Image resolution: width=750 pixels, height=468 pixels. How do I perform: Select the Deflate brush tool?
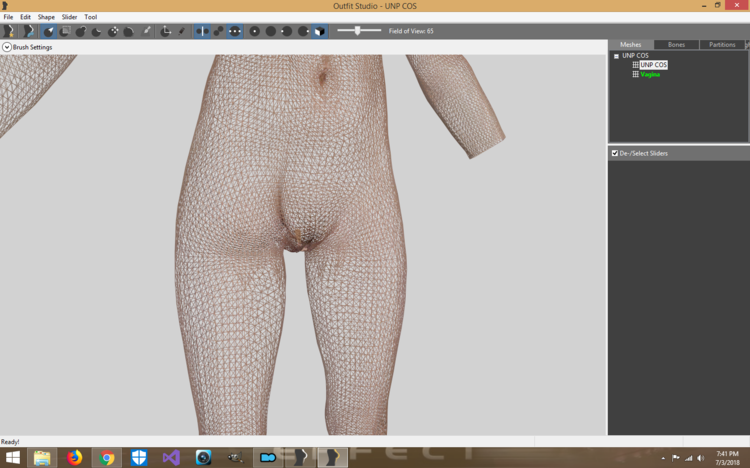point(97,31)
